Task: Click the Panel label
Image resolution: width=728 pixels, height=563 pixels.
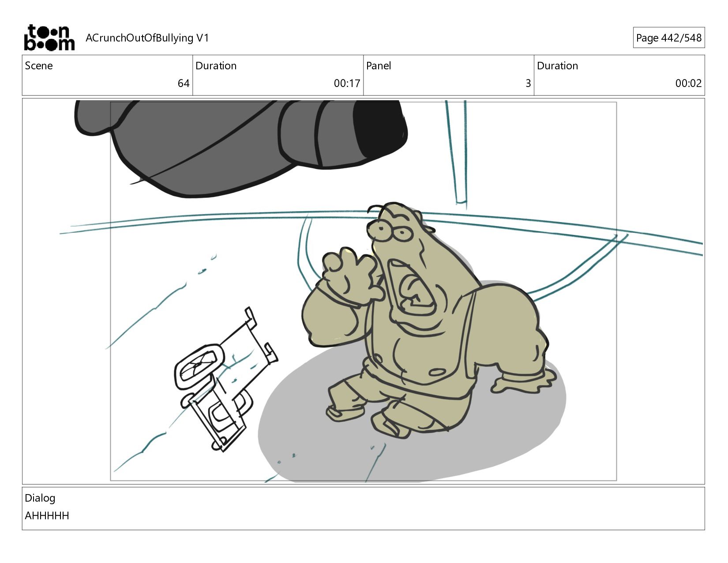Action: pyautogui.click(x=379, y=66)
